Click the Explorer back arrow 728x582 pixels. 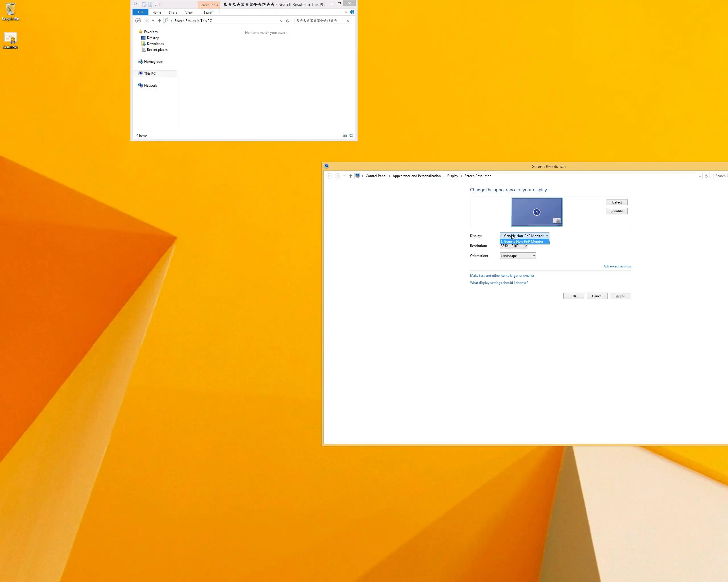[138, 21]
